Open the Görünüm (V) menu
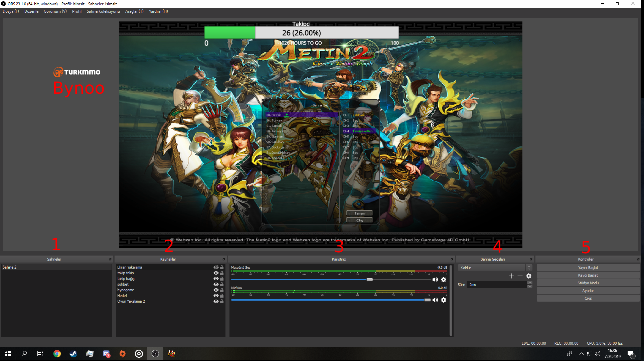 pyautogui.click(x=55, y=11)
